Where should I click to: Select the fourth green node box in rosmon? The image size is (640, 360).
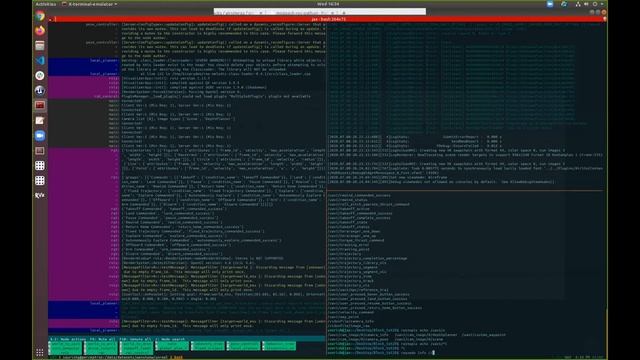(172, 346)
